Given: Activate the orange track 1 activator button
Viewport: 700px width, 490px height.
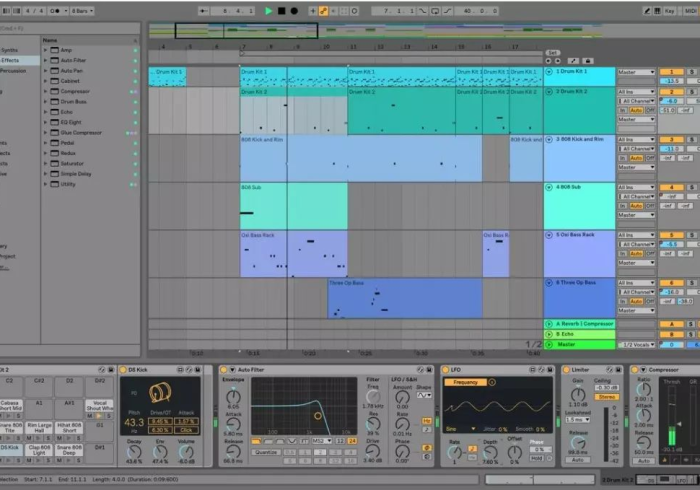Looking at the screenshot, I should [x=670, y=72].
